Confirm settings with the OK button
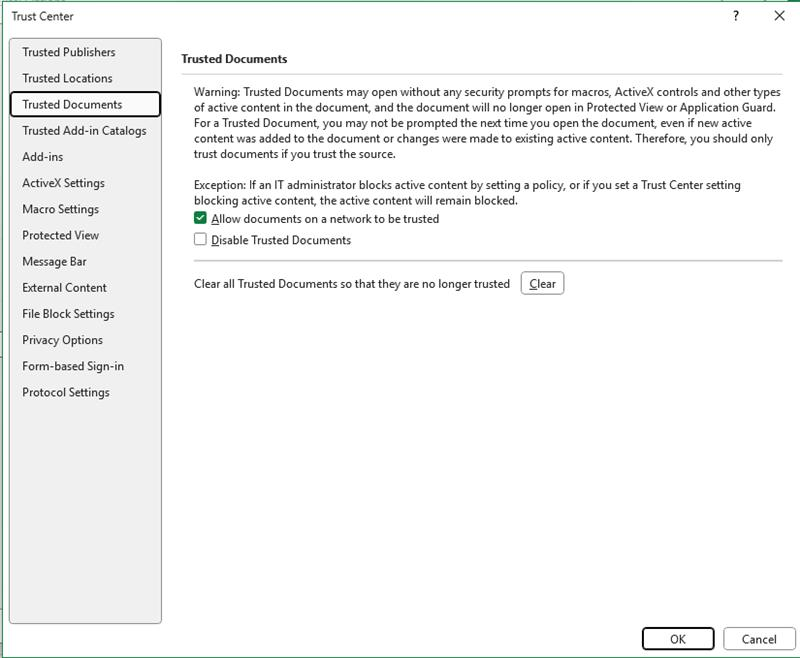 [679, 637]
